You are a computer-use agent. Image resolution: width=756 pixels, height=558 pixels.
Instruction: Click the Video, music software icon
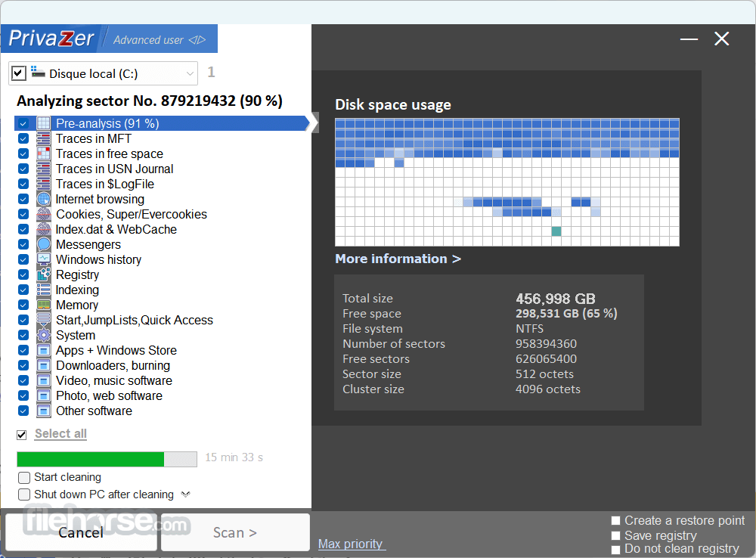point(43,380)
